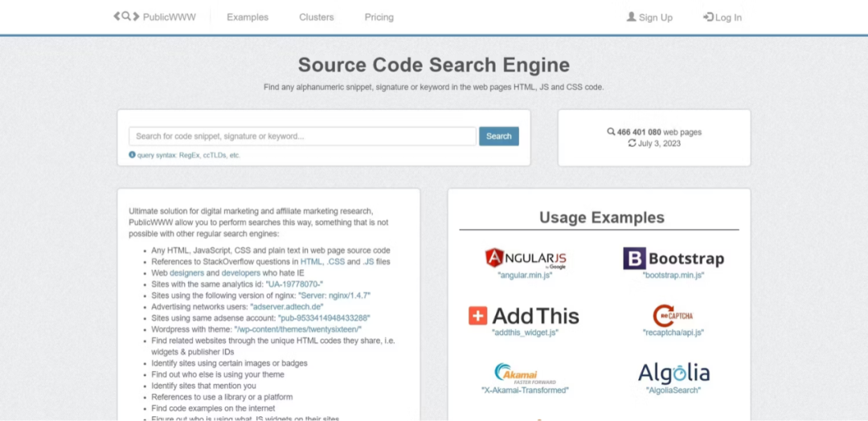Click the AngularJS logo
This screenshot has width=868, height=421.
tap(525, 258)
